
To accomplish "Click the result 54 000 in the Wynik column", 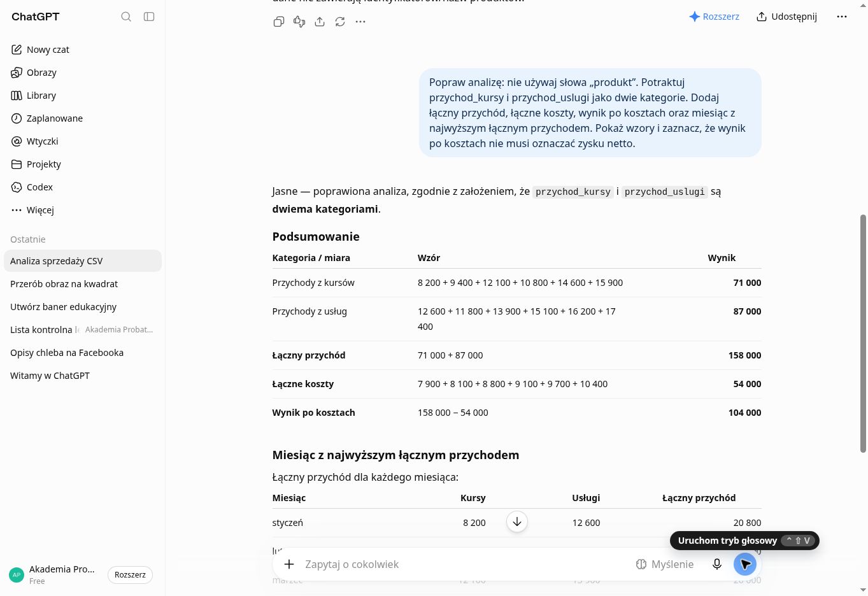I will point(747,384).
